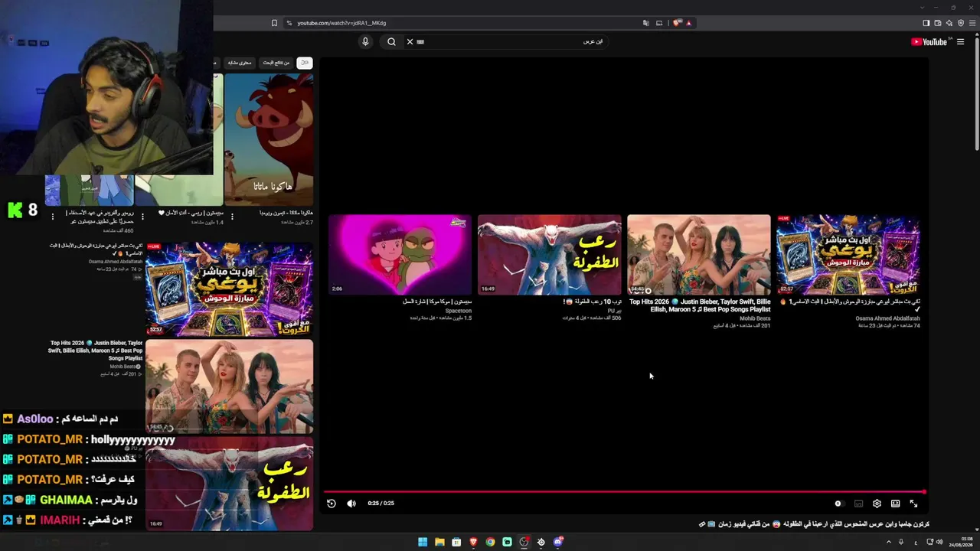This screenshot has width=980, height=551.
Task: Toggle the browser sidebar panel
Action: (926, 23)
